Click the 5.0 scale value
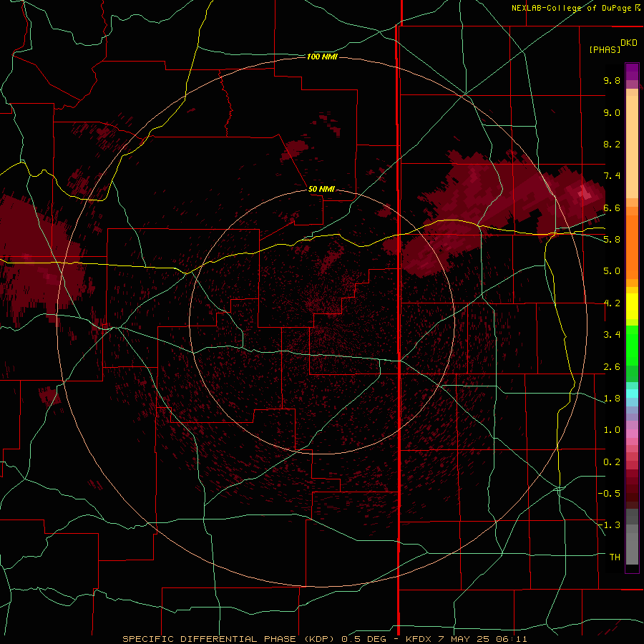The image size is (644, 644). coord(612,271)
